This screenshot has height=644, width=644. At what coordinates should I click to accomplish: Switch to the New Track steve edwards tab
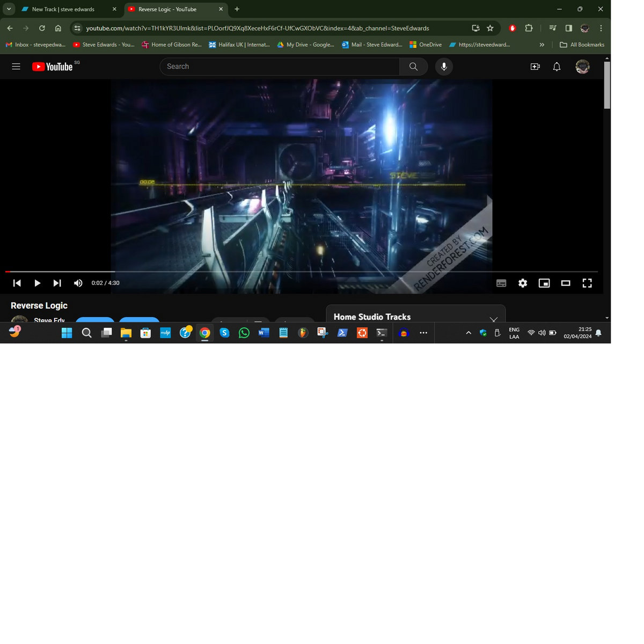pos(63,9)
